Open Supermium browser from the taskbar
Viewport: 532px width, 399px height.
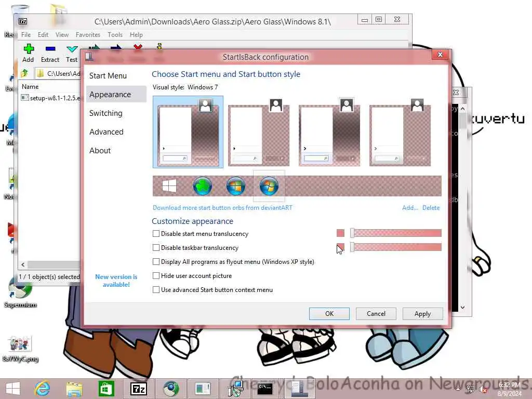170,389
